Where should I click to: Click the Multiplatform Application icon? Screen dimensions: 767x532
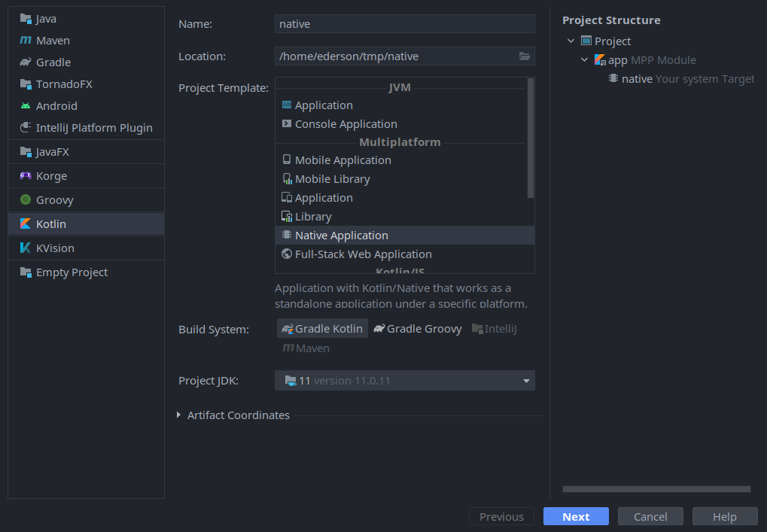click(x=287, y=198)
